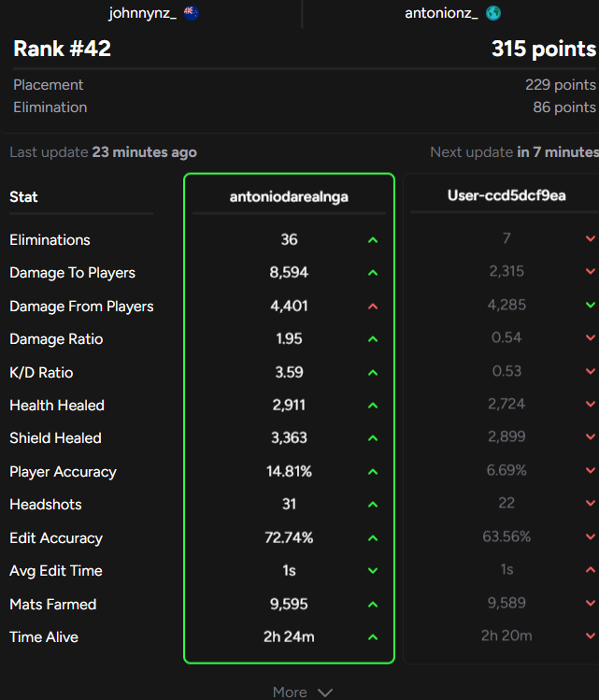Screen dimensions: 599x700
Task: Click green arrow for antoniodarealnga Shield Healed
Action: (x=373, y=438)
